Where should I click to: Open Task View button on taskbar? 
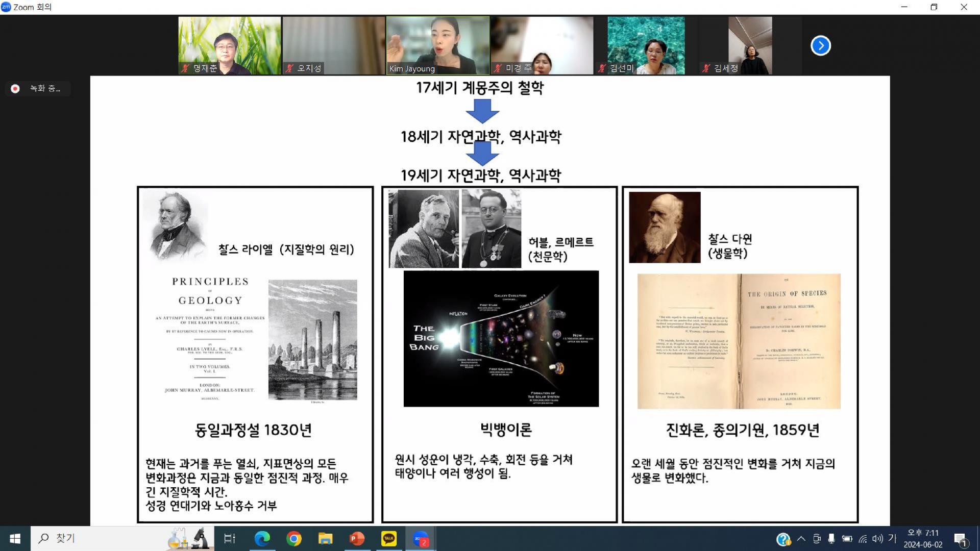click(x=230, y=539)
